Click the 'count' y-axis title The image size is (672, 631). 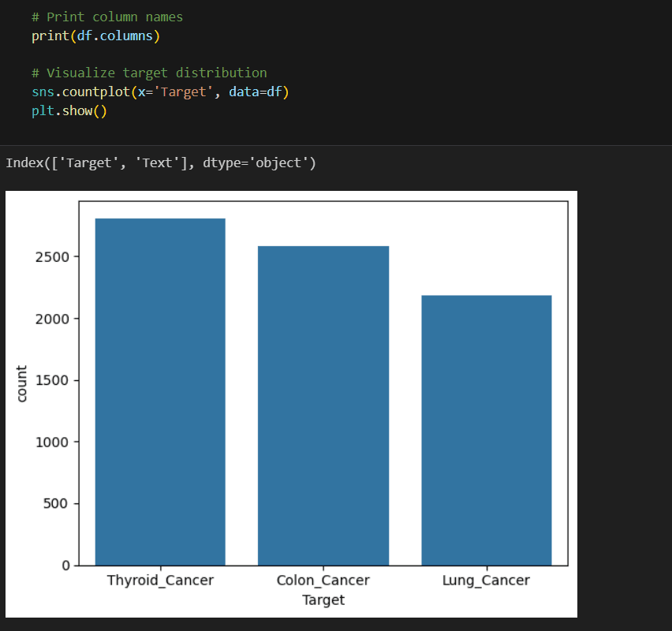(21, 383)
